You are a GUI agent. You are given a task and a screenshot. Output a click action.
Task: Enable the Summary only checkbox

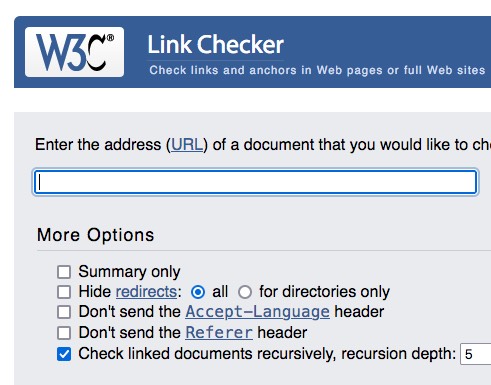click(64, 272)
